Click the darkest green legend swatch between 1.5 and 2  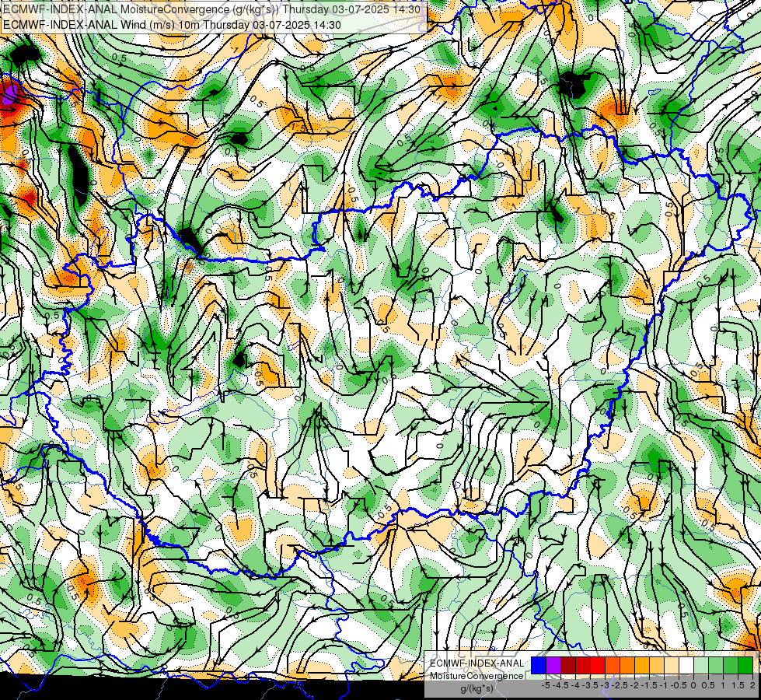745,665
